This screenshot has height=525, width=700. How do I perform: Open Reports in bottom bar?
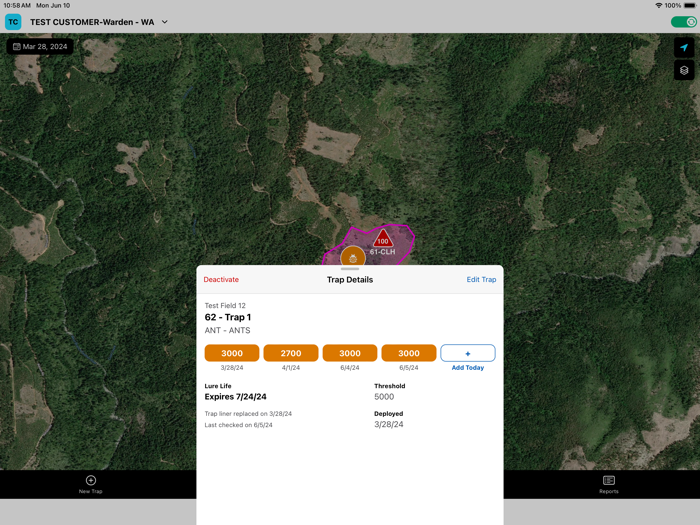click(x=609, y=484)
